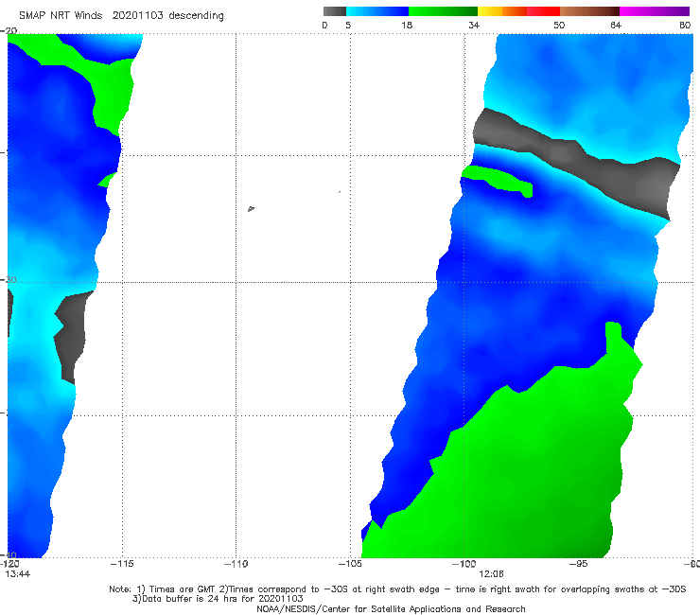Click the 'Note: 1) Times are GMT' line
This screenshot has height=615, width=700.
click(397, 589)
